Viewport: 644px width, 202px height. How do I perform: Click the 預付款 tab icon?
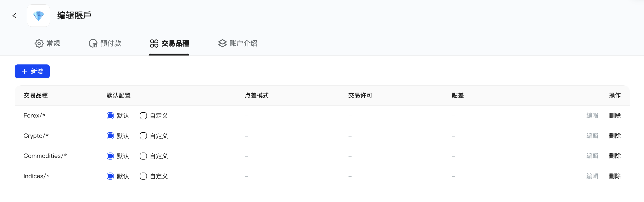coord(93,43)
